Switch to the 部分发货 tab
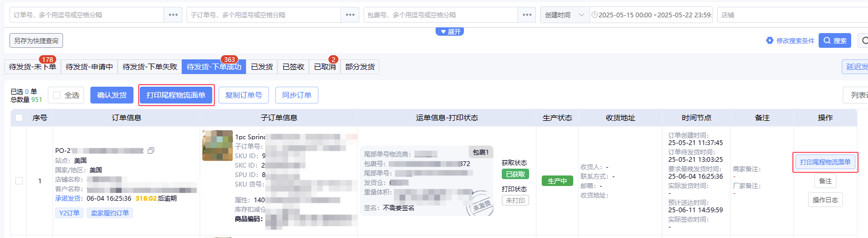Image resolution: width=868 pixels, height=238 pixels. tap(360, 67)
